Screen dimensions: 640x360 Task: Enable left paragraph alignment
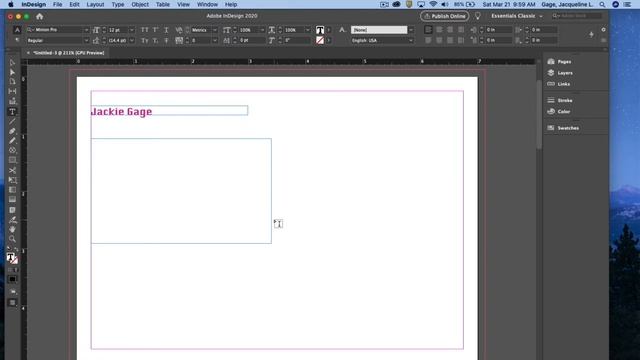[428, 30]
